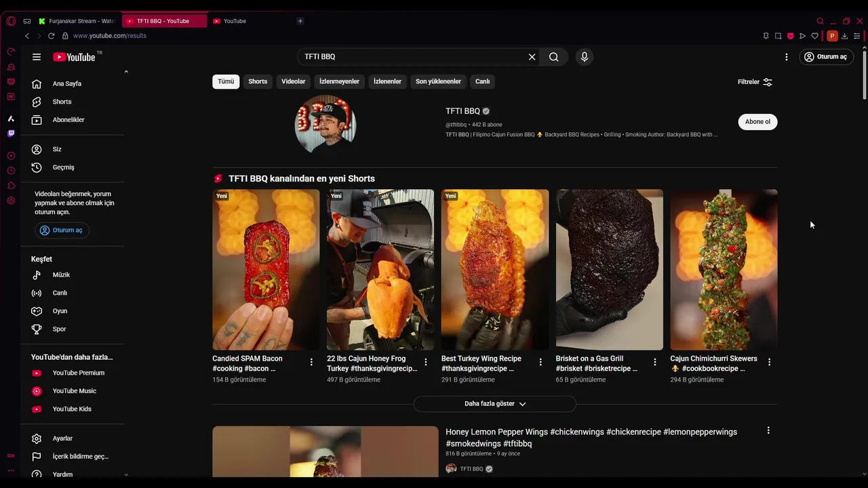868x488 pixels.
Task: Select the Tümü filter chip
Action: click(x=226, y=81)
